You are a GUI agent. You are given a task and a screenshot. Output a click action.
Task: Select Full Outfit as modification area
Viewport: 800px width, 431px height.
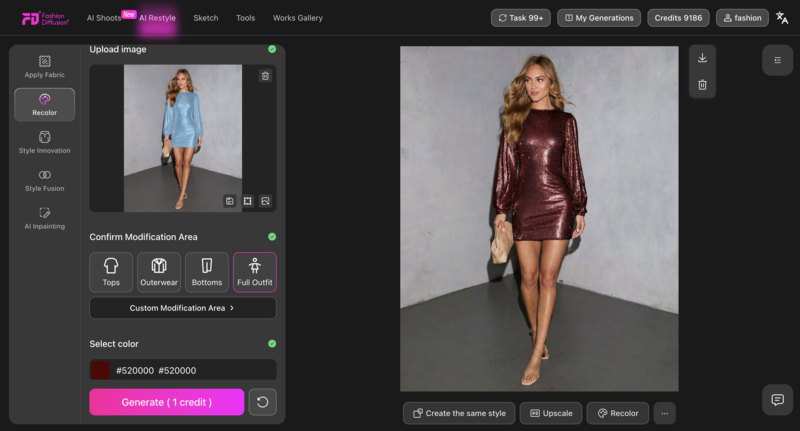255,272
